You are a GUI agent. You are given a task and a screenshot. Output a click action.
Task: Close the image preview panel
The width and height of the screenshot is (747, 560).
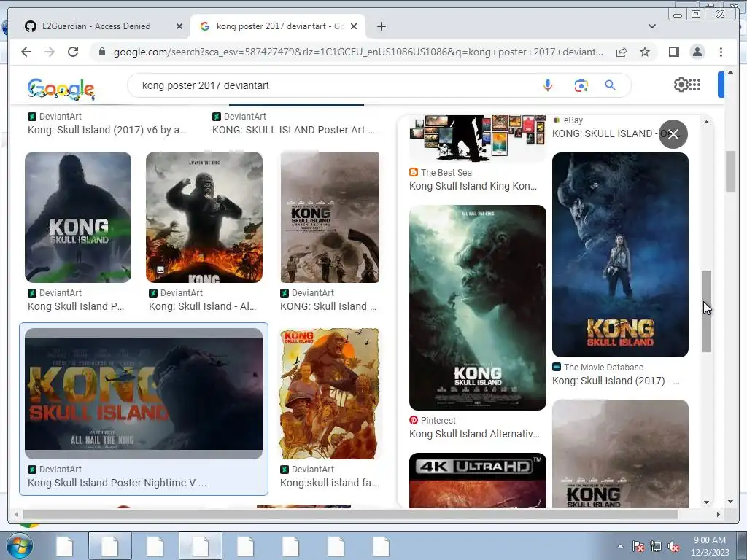coord(673,134)
